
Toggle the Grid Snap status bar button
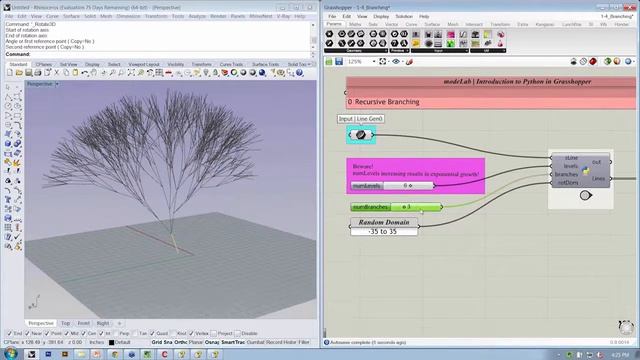click(x=162, y=342)
